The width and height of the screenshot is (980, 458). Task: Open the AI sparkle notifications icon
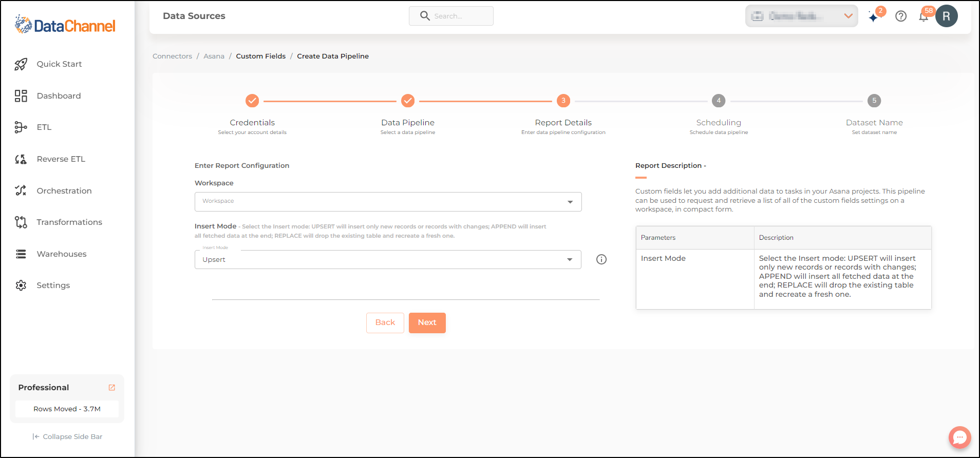874,17
